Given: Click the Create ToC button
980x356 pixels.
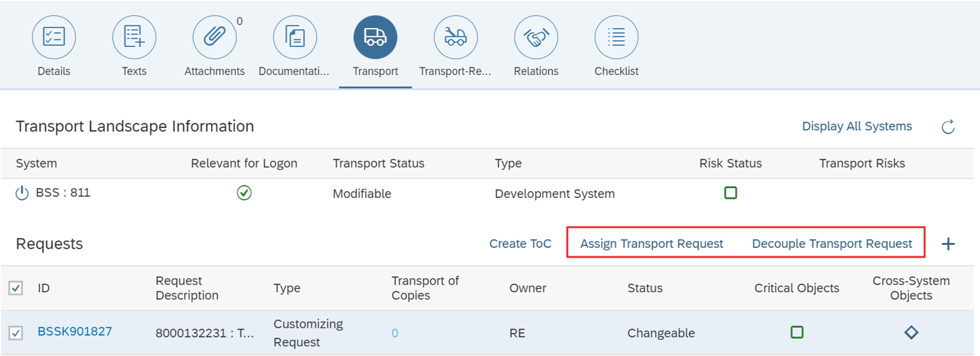Looking at the screenshot, I should [x=520, y=244].
